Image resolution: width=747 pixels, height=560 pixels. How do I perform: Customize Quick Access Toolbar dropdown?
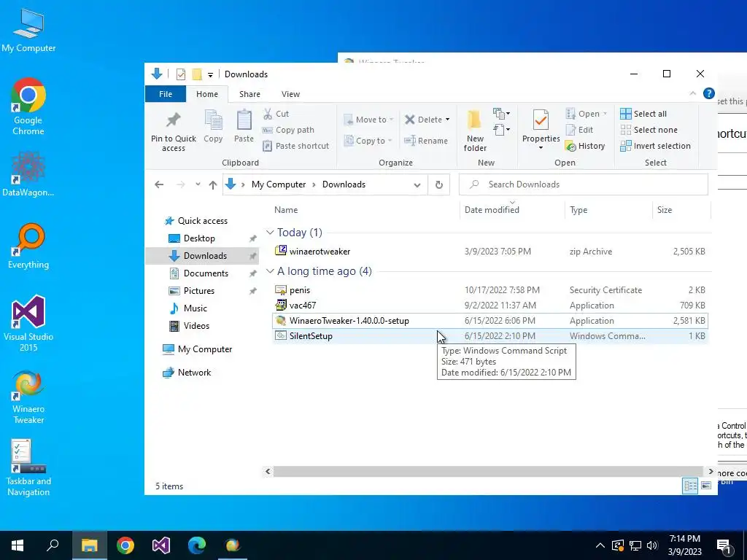tap(210, 75)
